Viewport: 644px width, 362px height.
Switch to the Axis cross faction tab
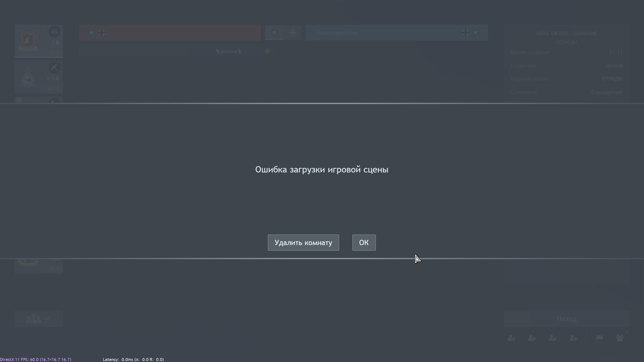tap(293, 32)
